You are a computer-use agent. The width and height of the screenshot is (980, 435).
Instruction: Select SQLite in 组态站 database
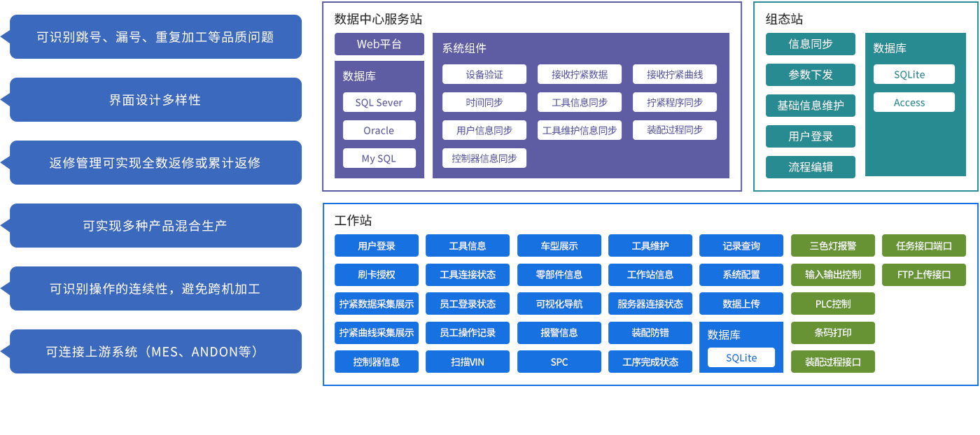click(x=914, y=74)
